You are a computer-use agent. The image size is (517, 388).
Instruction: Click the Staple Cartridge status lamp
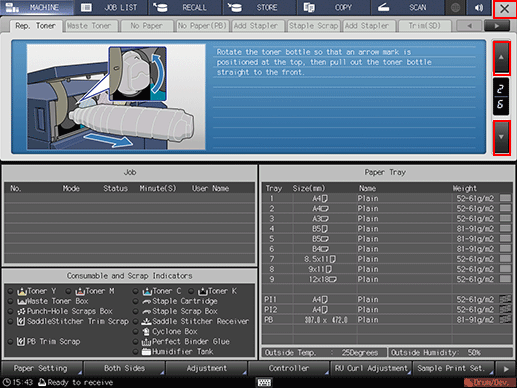click(x=135, y=302)
